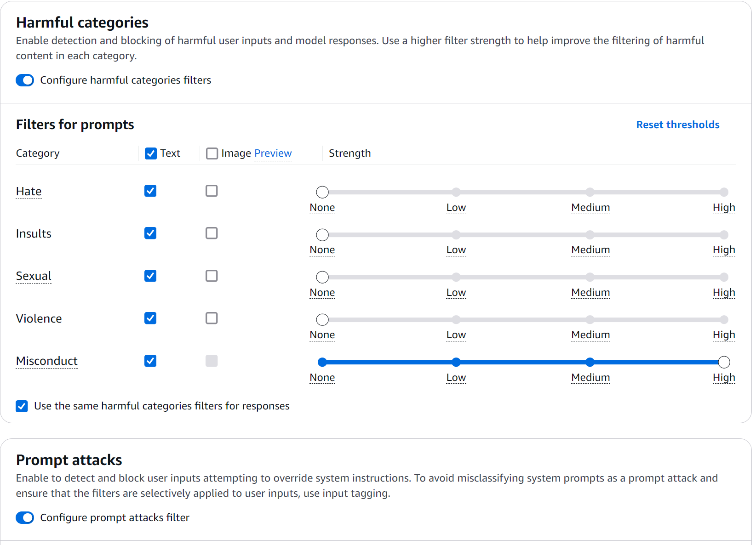Set Violence strength slider to Low
The width and height of the screenshot is (756, 545).
[x=456, y=319]
